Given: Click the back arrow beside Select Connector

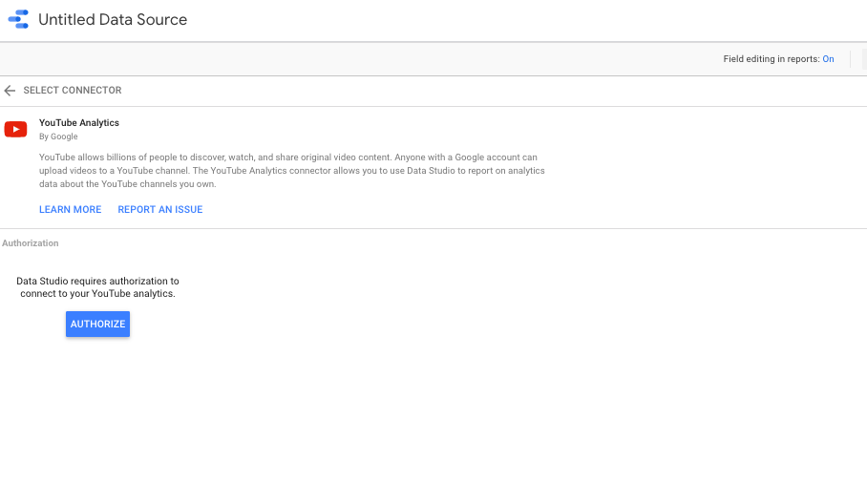Looking at the screenshot, I should tap(10, 91).
